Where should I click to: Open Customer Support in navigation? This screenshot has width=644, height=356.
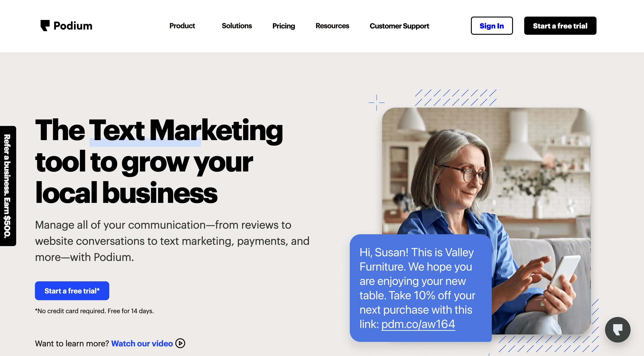[x=399, y=26]
